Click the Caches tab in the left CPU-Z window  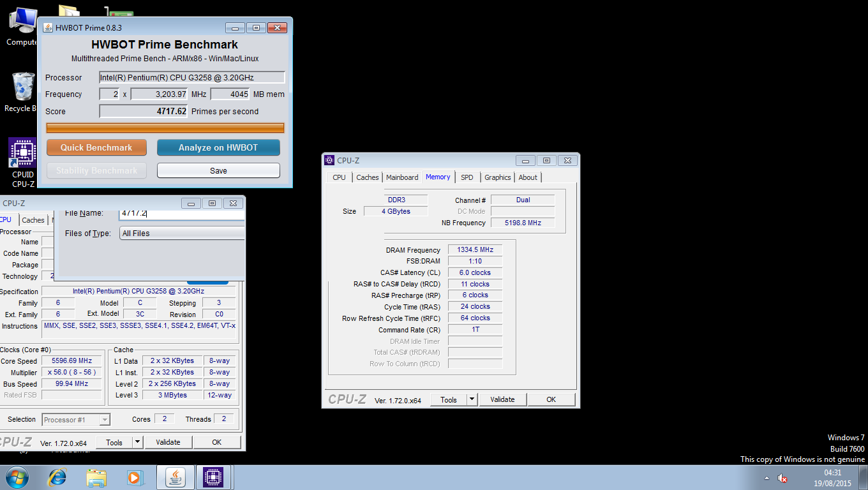(33, 220)
